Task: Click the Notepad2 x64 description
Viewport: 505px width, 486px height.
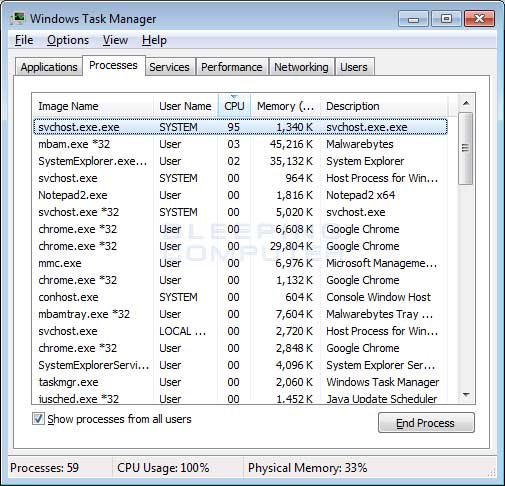Action: [x=361, y=195]
